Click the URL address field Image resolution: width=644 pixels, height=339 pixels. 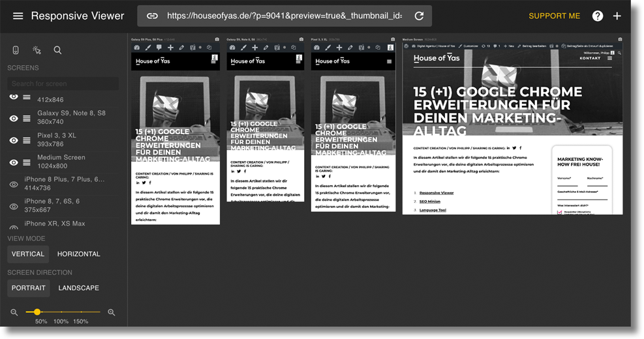284,16
